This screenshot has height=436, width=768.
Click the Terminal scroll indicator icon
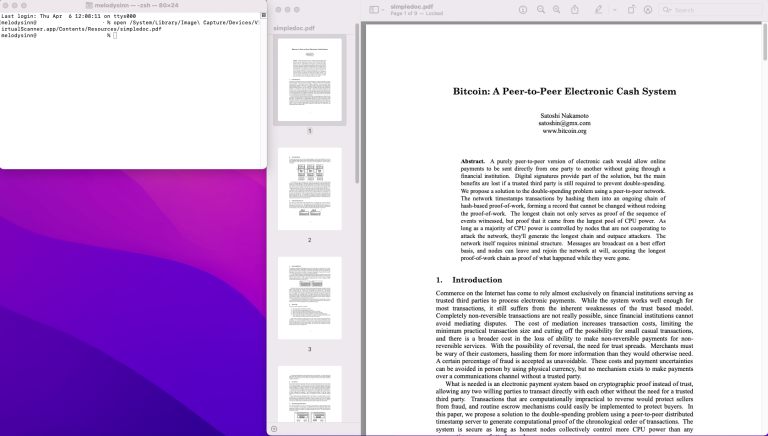263,15
